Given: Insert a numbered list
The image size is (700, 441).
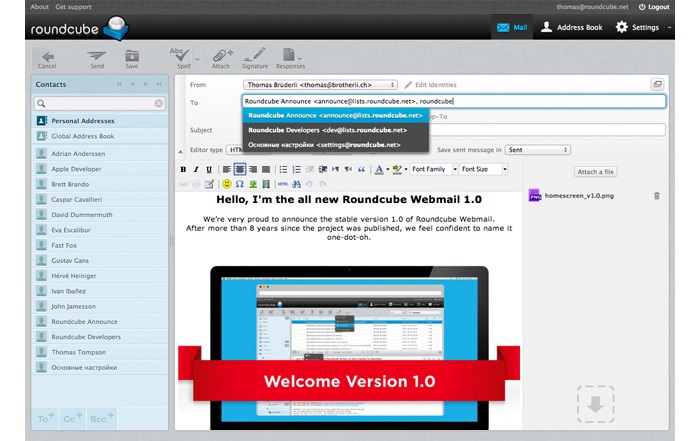Looking at the screenshot, I should click(x=296, y=169).
